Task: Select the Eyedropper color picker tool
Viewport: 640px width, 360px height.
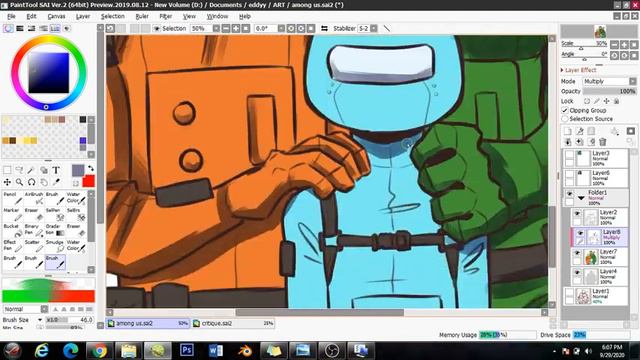Action: point(56,182)
